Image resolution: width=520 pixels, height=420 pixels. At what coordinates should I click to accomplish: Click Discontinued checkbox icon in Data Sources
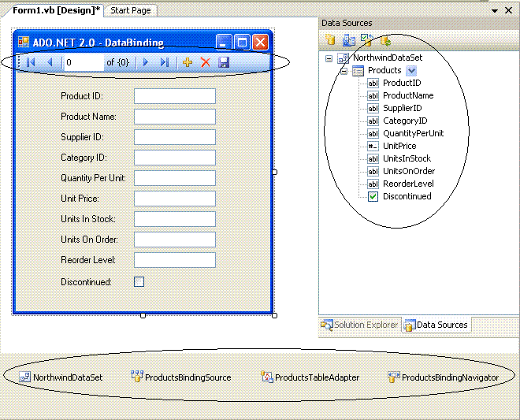click(x=373, y=196)
